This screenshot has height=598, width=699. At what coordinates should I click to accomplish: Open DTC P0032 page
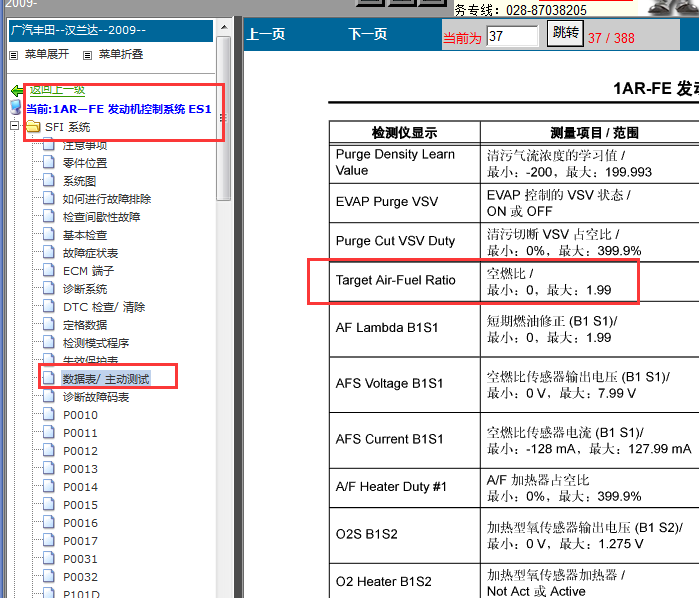coord(80,577)
